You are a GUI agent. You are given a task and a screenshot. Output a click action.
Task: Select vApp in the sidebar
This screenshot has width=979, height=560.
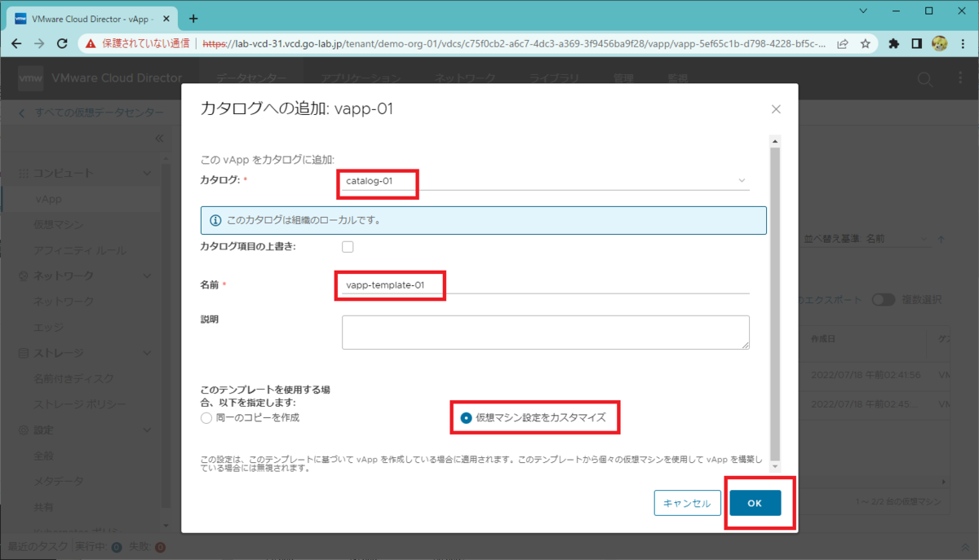point(49,199)
